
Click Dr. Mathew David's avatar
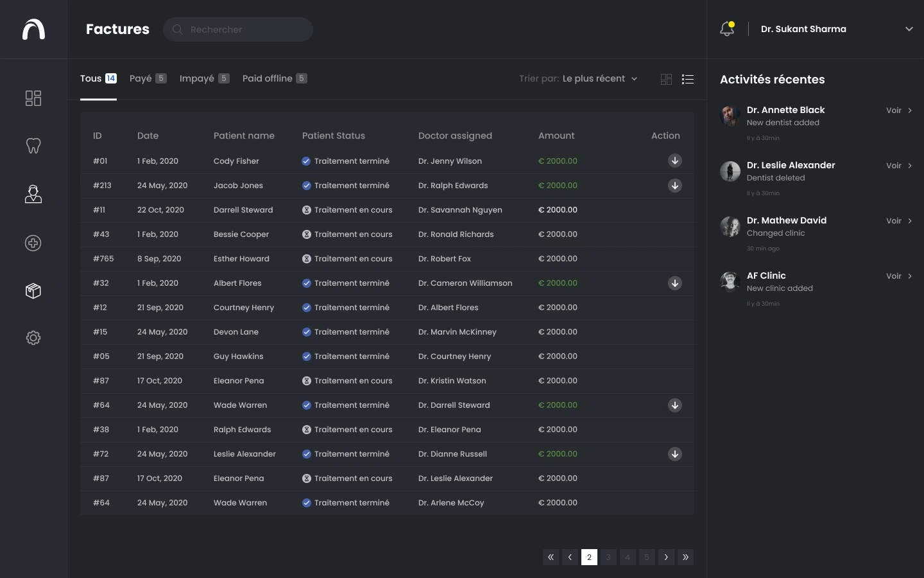pos(730,227)
